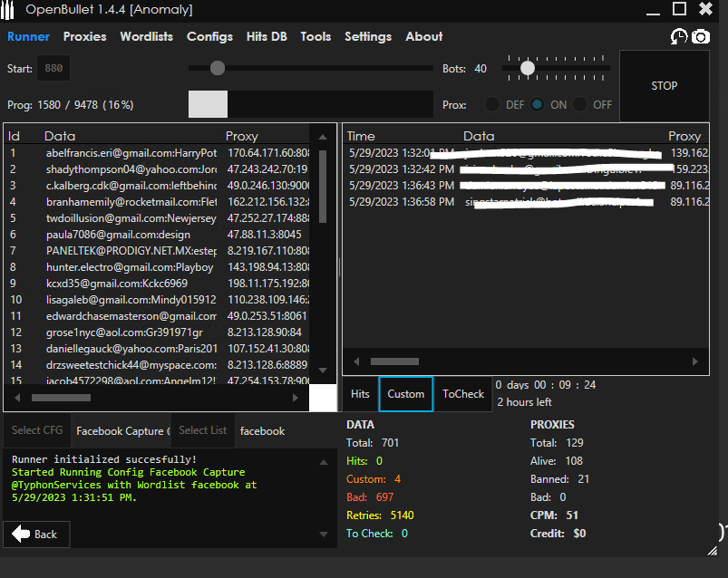Select the DEF proxy mode radio button
The height and width of the screenshot is (578, 728).
[x=493, y=104]
